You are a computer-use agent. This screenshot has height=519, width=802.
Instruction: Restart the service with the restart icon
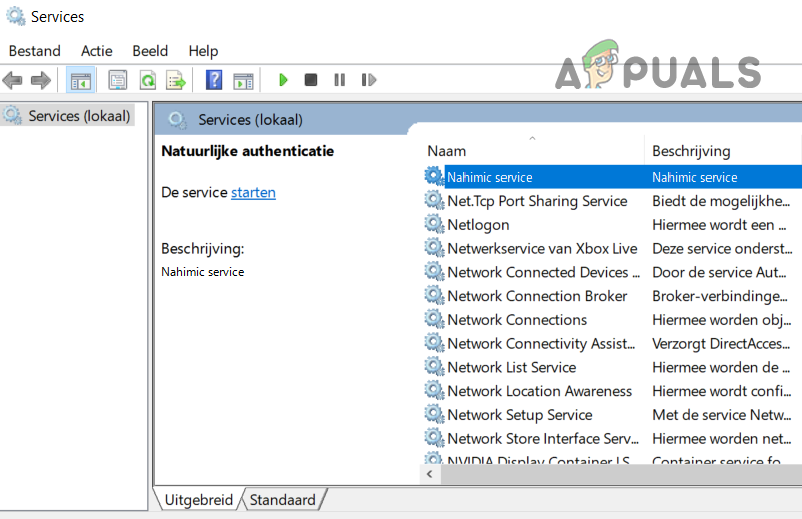tap(368, 80)
